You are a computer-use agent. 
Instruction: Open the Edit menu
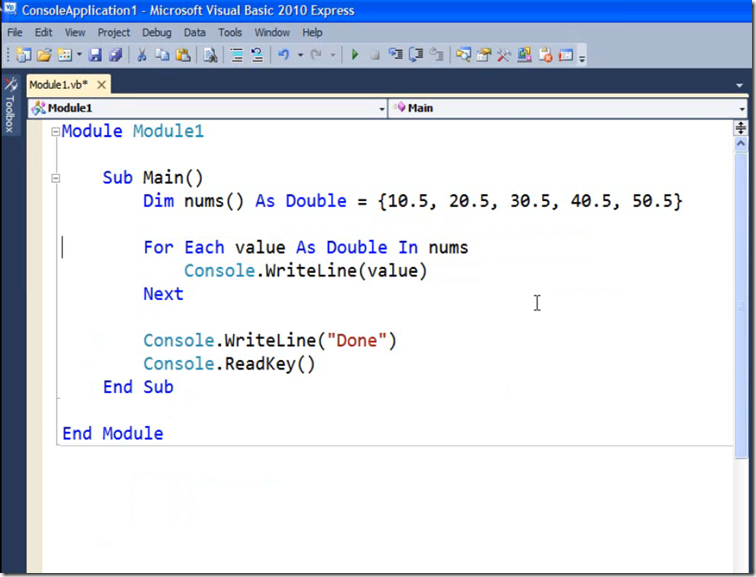[43, 32]
